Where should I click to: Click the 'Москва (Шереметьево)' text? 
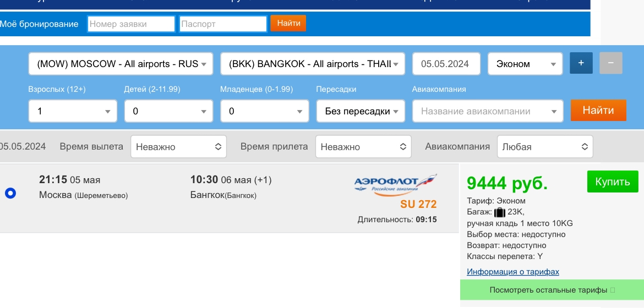[83, 195]
